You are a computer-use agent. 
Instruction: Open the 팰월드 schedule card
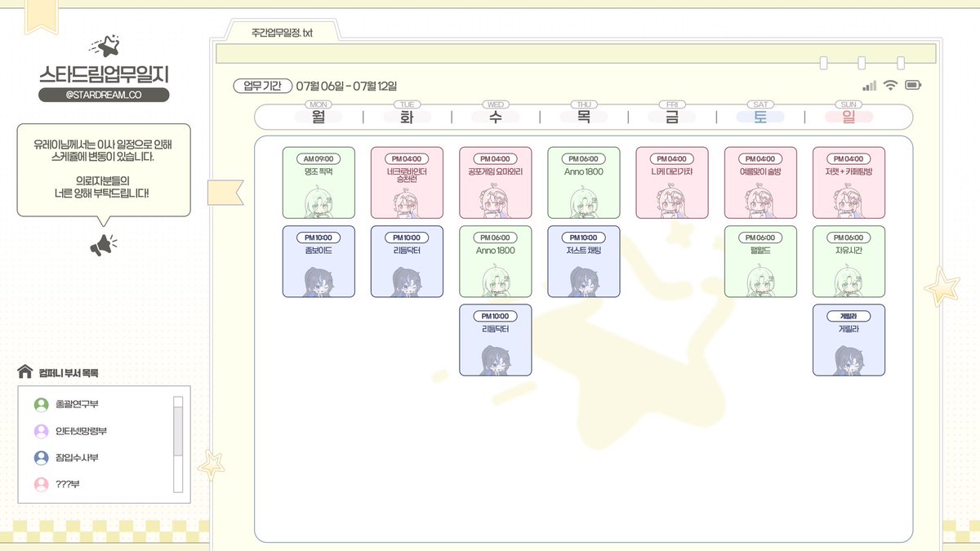pos(760,261)
